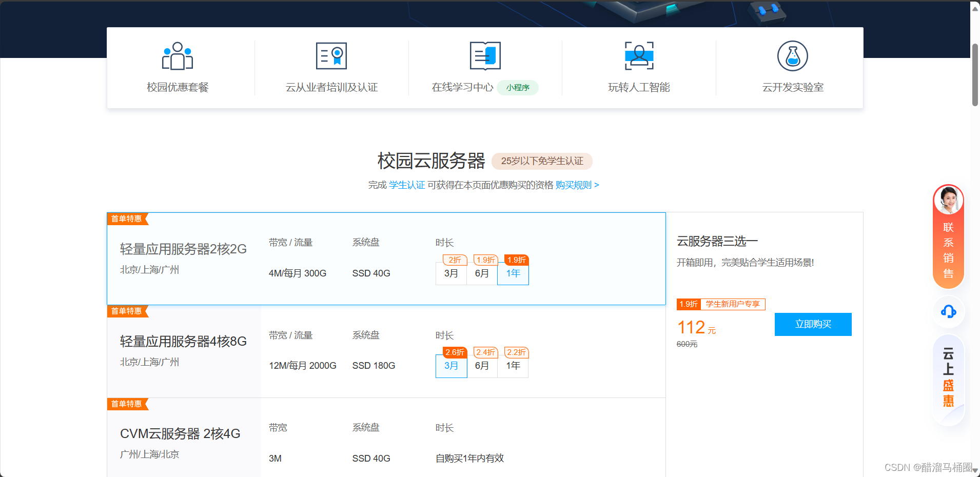Click the 112元 price text

point(696,328)
